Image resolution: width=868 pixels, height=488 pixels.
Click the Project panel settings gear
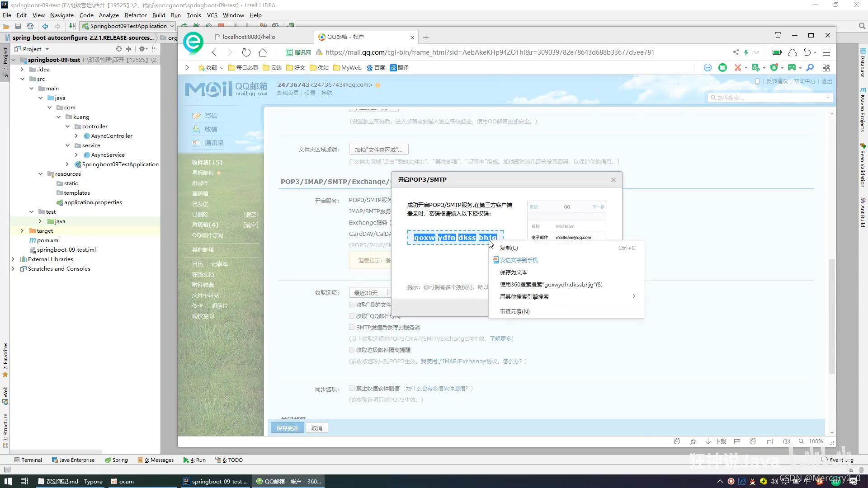click(x=142, y=49)
